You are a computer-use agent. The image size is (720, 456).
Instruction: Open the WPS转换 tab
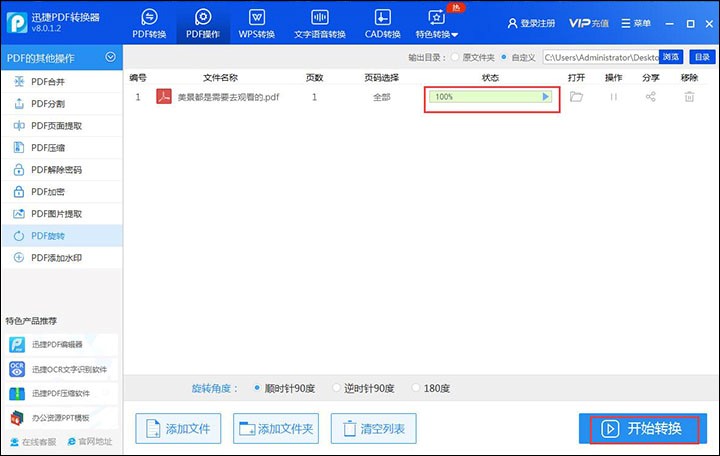pos(256,23)
